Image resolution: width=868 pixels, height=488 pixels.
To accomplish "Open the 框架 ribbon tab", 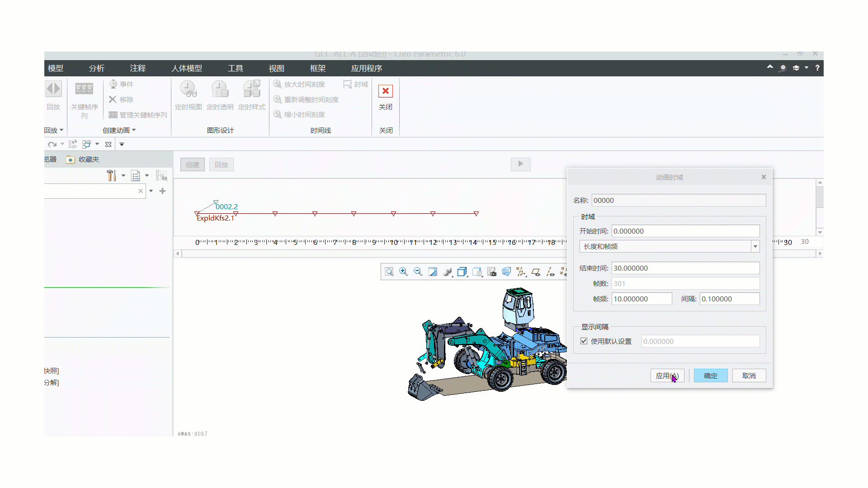I will pyautogui.click(x=317, y=68).
